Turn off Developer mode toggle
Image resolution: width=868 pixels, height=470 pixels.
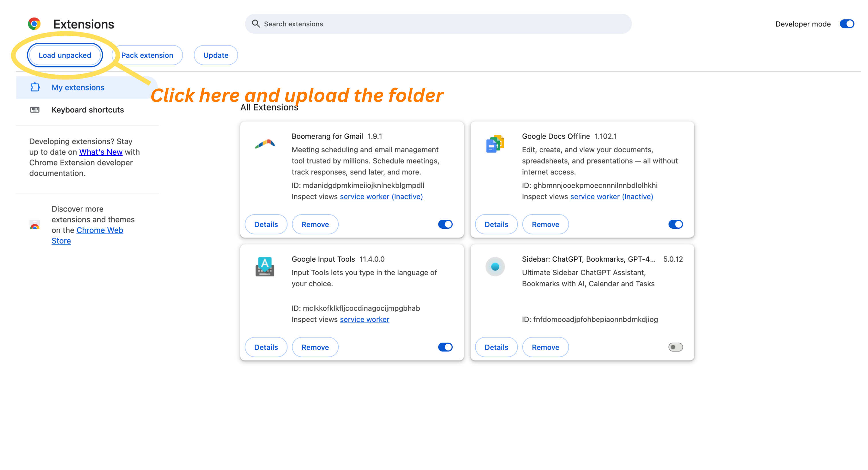click(846, 24)
